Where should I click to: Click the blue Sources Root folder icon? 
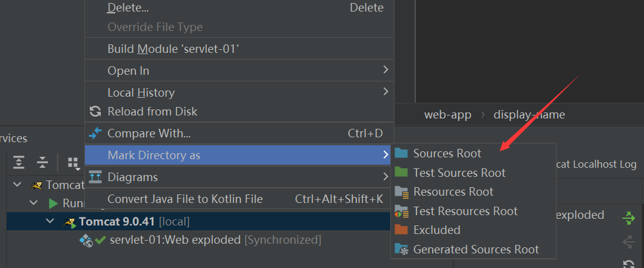(x=401, y=153)
